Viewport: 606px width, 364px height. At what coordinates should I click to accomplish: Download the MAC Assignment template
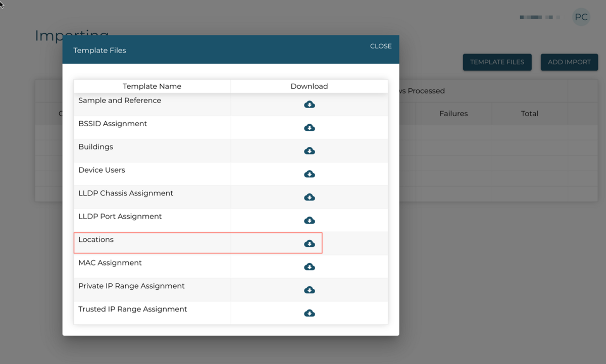310,267
